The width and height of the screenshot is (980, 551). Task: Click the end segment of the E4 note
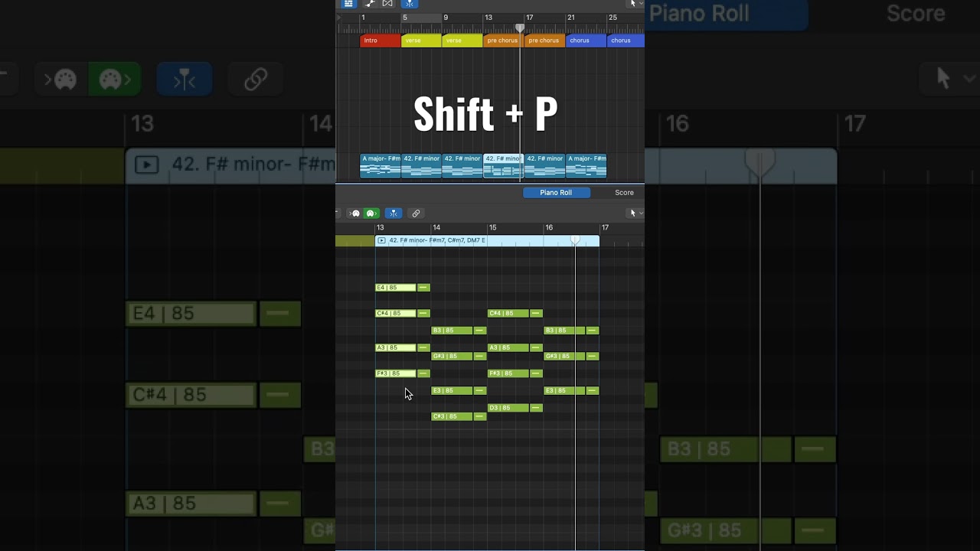423,288
